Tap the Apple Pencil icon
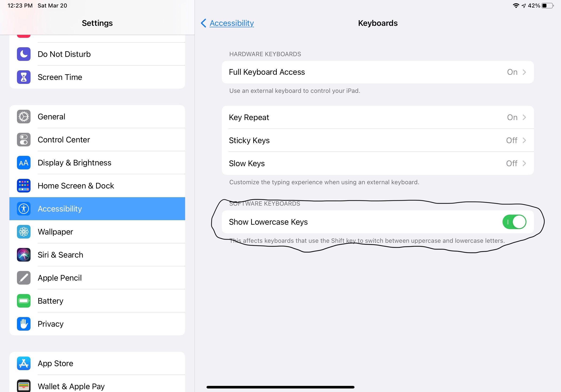 (x=24, y=278)
